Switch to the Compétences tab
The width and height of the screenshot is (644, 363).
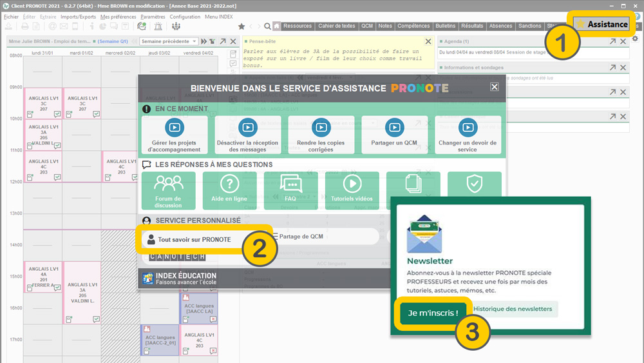413,26
